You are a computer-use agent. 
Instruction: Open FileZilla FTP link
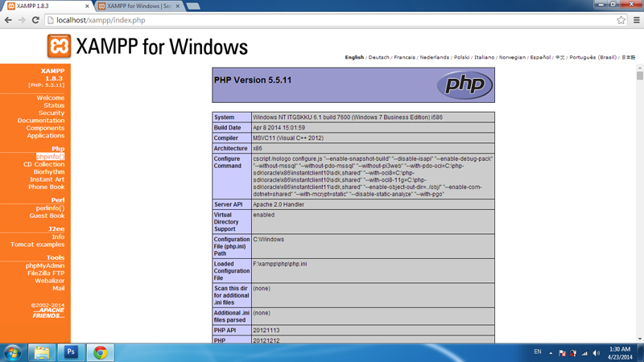pyautogui.click(x=46, y=273)
